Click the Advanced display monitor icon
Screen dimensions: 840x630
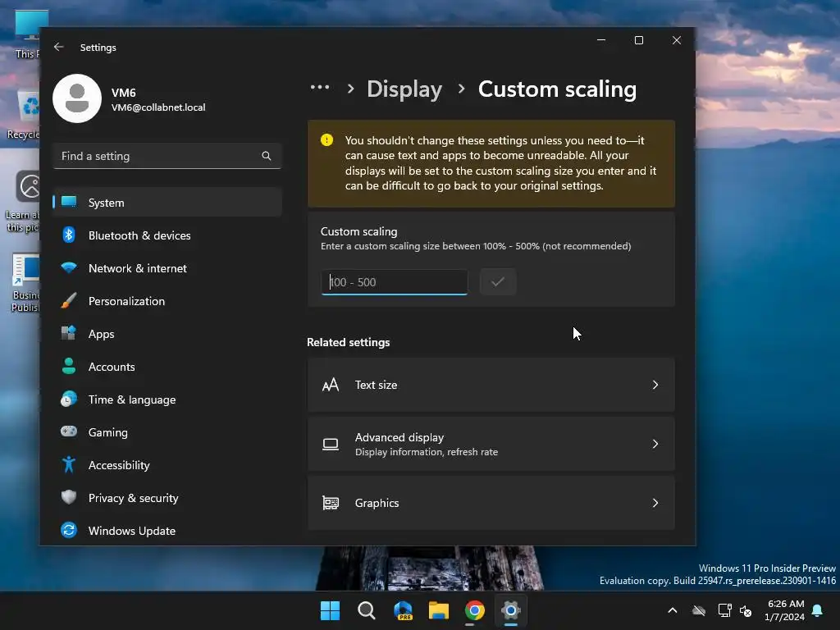(x=331, y=444)
